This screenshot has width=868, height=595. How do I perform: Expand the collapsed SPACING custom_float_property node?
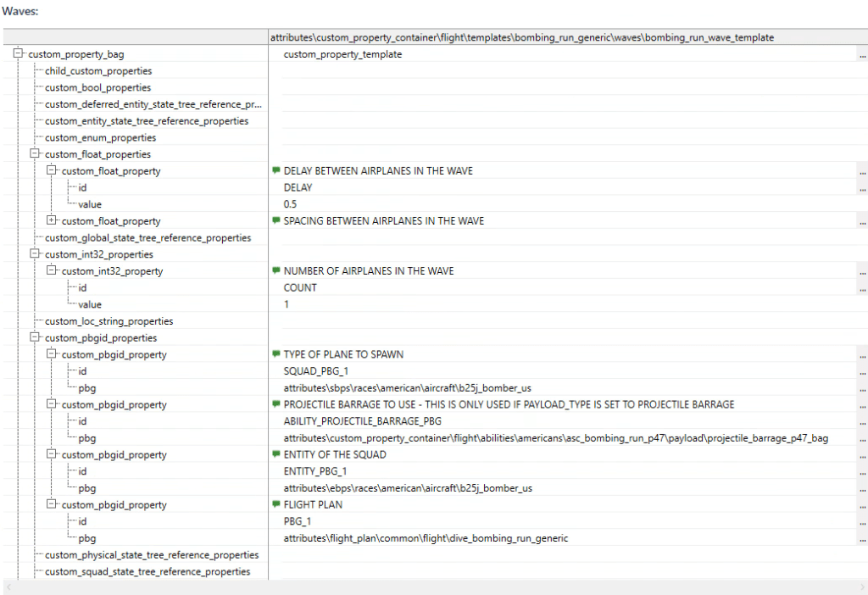click(x=52, y=221)
